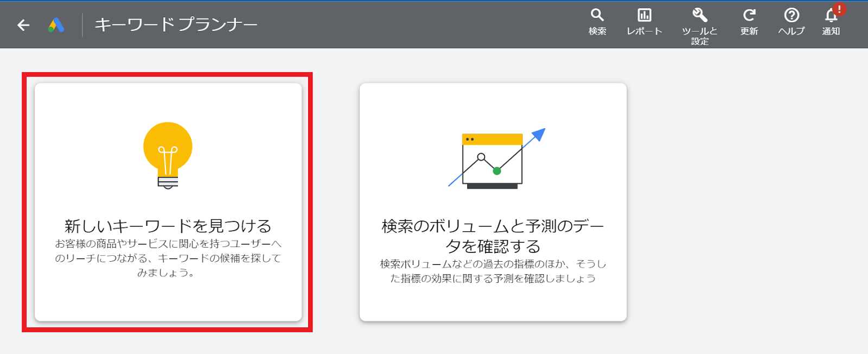Viewport: 868px width, 354px height.
Task: Click description 検索ボリュームなどの過去の指標 text
Action: click(x=493, y=271)
